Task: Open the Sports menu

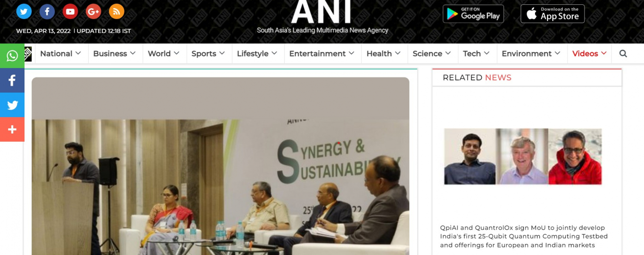Action: [x=208, y=54]
